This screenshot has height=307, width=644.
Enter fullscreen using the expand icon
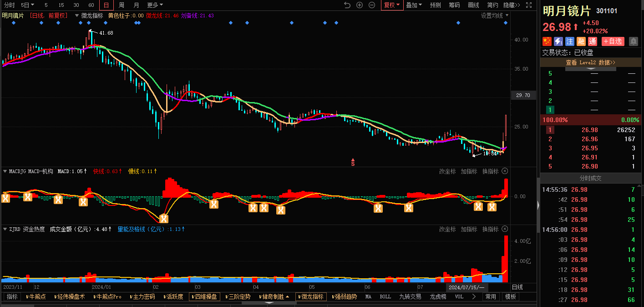tap(528, 5)
